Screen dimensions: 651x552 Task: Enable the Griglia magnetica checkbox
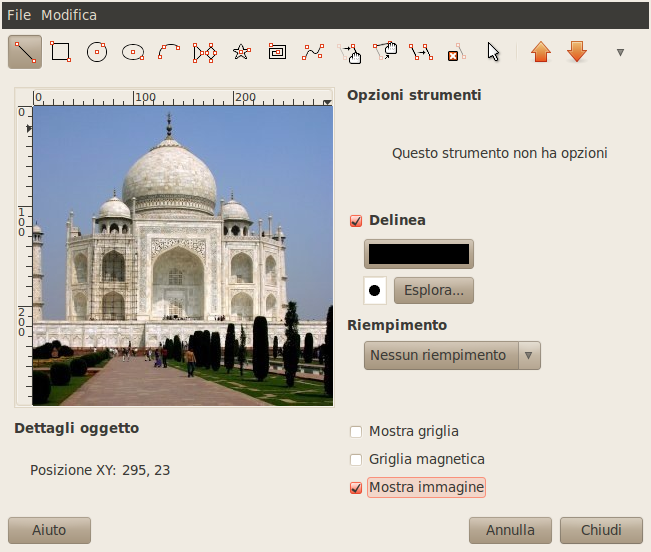pos(356,459)
